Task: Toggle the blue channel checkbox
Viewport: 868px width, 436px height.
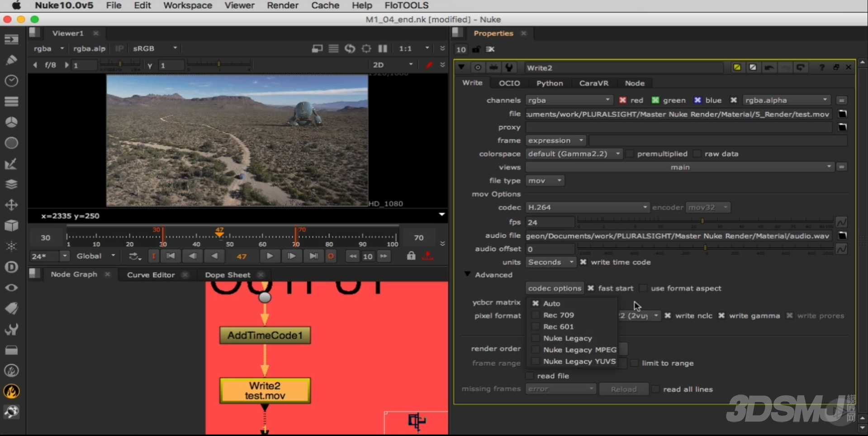Action: point(697,100)
